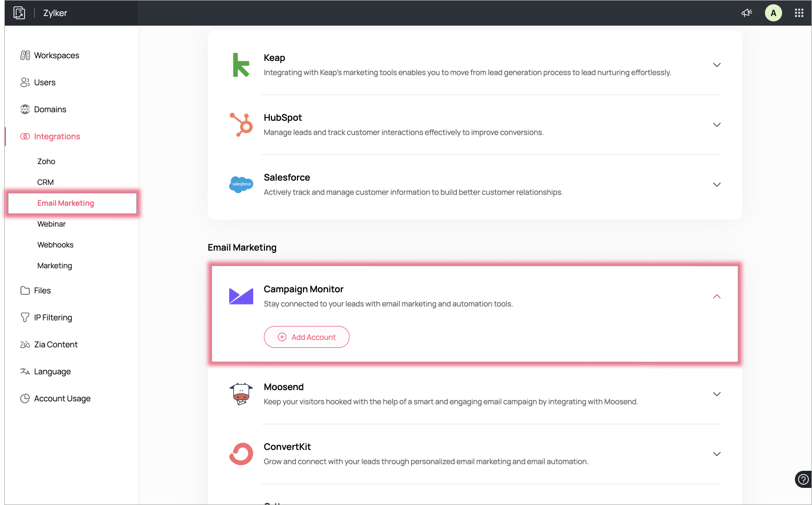Click the Workspaces sidebar icon
The height and width of the screenshot is (505, 812).
pyautogui.click(x=25, y=56)
